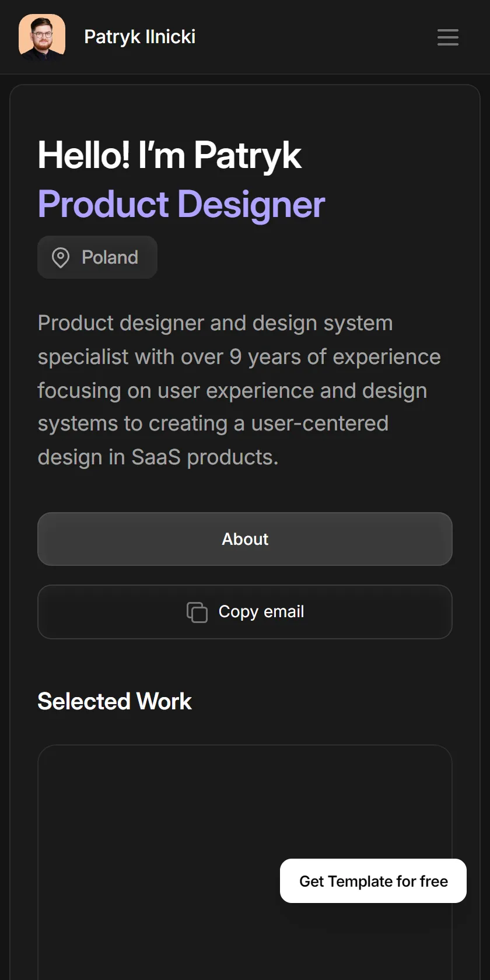Click Patryk's avatar photo in header
Viewport: 490px width, 980px height.
42,37
